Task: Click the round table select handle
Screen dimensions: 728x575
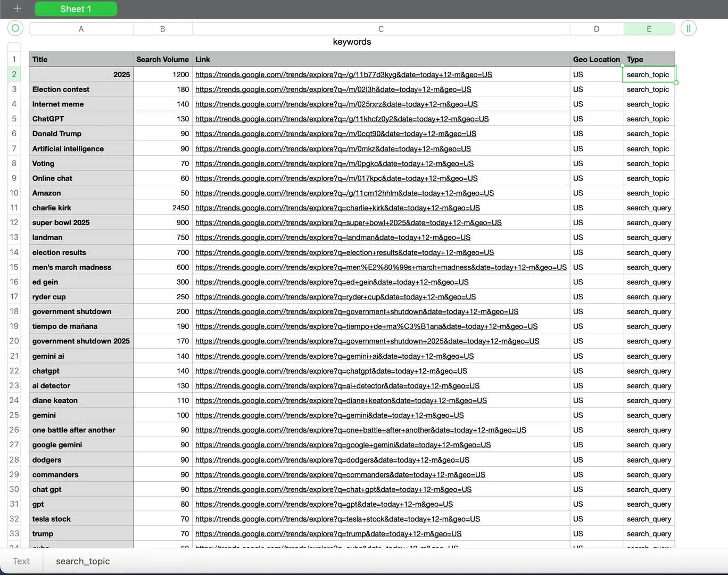Action: click(15, 29)
